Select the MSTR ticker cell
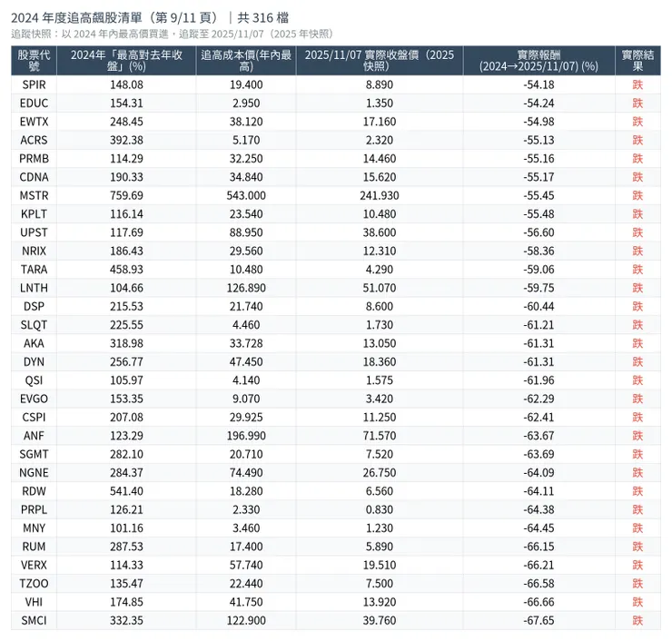 (x=34, y=195)
